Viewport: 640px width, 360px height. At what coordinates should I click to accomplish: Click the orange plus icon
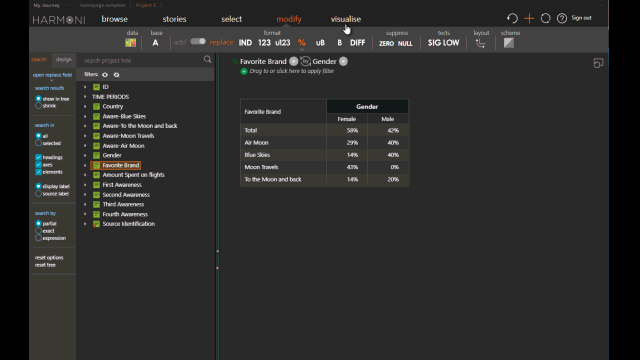(529, 18)
